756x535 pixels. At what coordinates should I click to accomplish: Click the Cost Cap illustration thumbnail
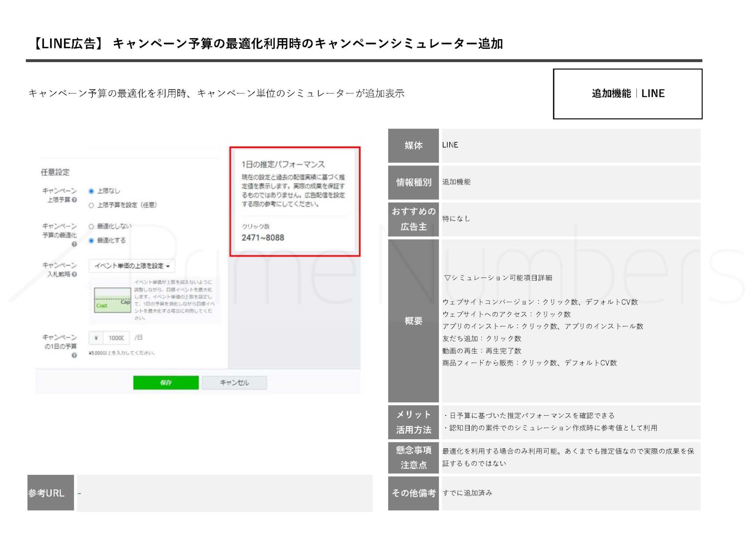pyautogui.click(x=113, y=300)
